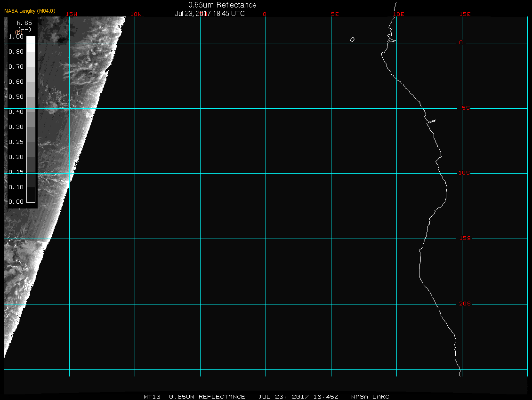Select "MT10" in the footer caption

(152, 397)
